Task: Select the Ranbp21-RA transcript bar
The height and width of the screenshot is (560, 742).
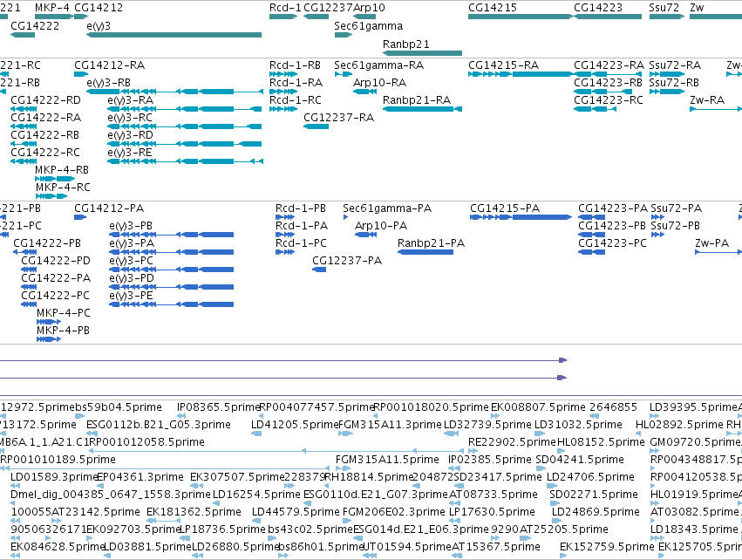Action: coord(422,109)
